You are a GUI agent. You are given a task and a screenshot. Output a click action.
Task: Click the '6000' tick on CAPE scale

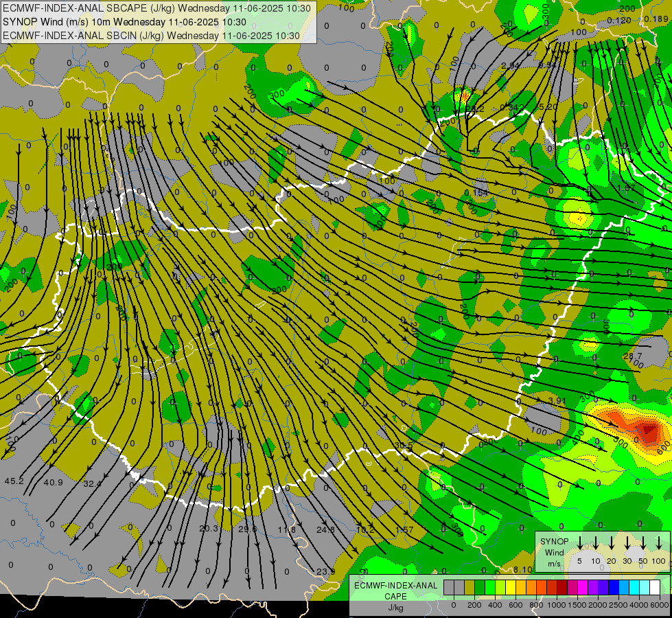pos(660,605)
